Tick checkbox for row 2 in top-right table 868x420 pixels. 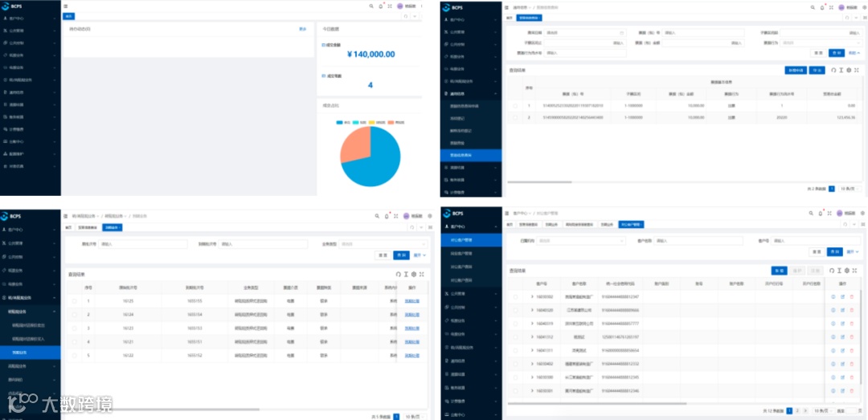click(x=515, y=117)
